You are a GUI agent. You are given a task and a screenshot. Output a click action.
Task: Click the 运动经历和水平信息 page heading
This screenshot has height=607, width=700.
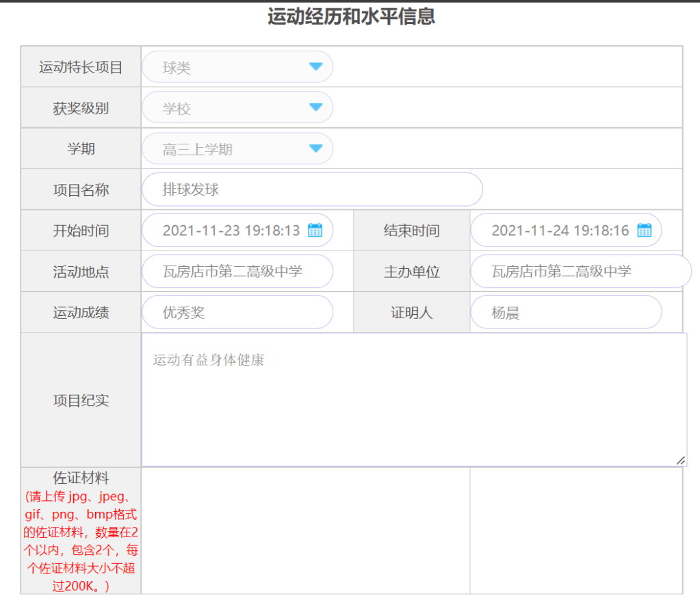tap(351, 17)
